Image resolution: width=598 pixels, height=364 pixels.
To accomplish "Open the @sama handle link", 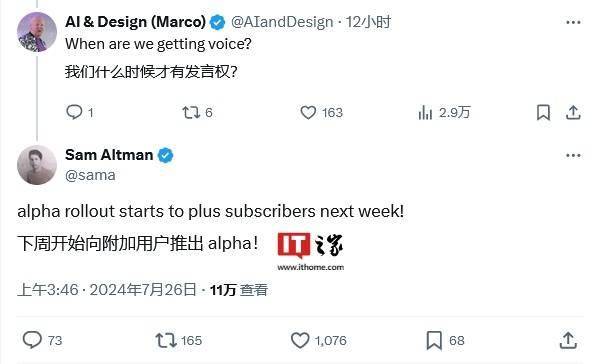I will (x=90, y=175).
